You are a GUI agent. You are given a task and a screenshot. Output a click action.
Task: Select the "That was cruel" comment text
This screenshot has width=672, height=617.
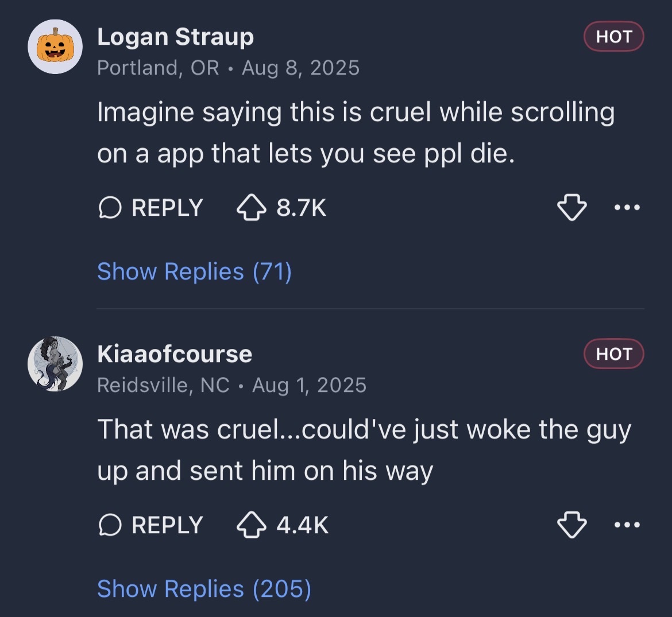point(364,450)
